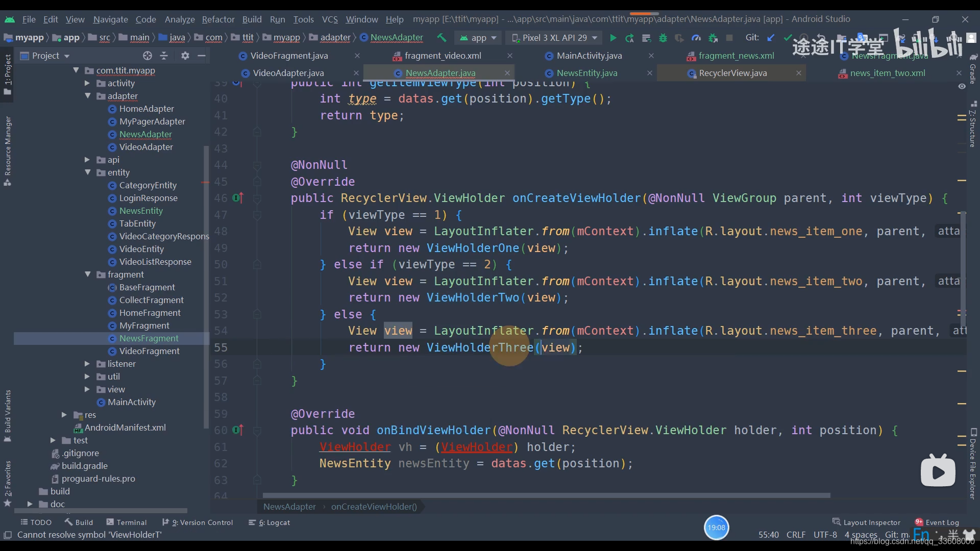
Task: Open the Terminal tool window
Action: click(126, 522)
